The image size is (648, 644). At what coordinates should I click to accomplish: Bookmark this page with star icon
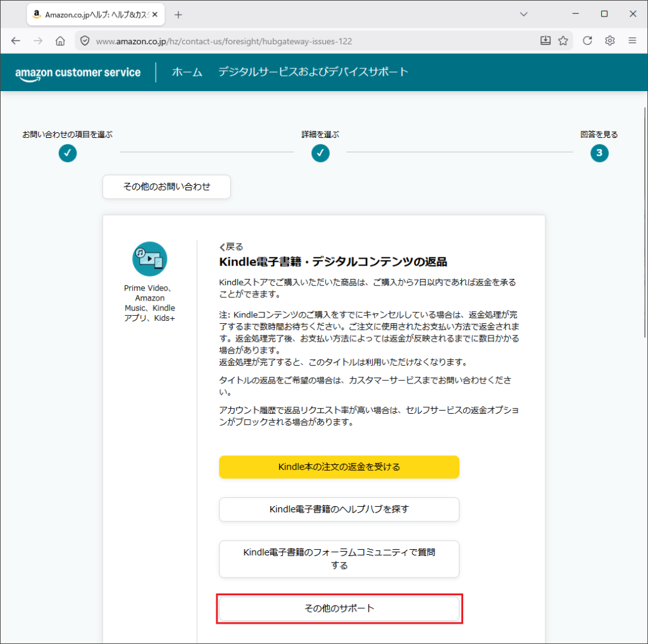click(563, 40)
